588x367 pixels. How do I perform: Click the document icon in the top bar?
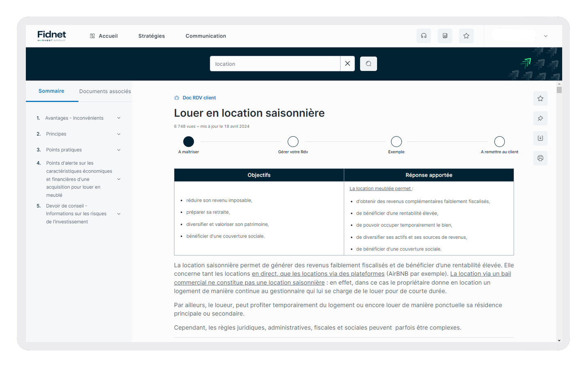pyautogui.click(x=445, y=36)
